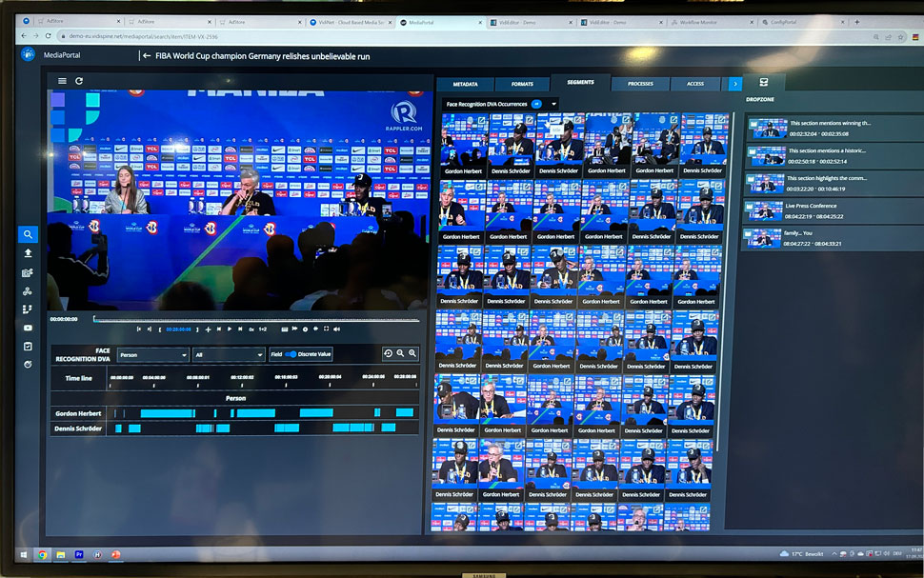The image size is (924, 578).
Task: Click the Dropzone icon above the right panel
Action: 763,83
